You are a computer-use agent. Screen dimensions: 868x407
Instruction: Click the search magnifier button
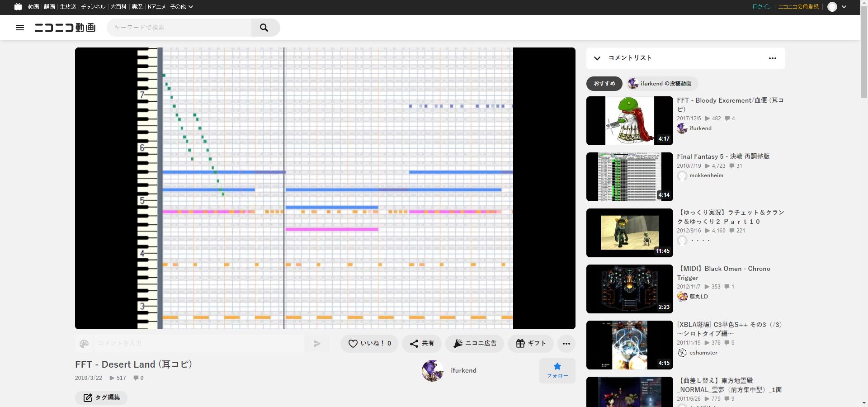[x=264, y=28]
